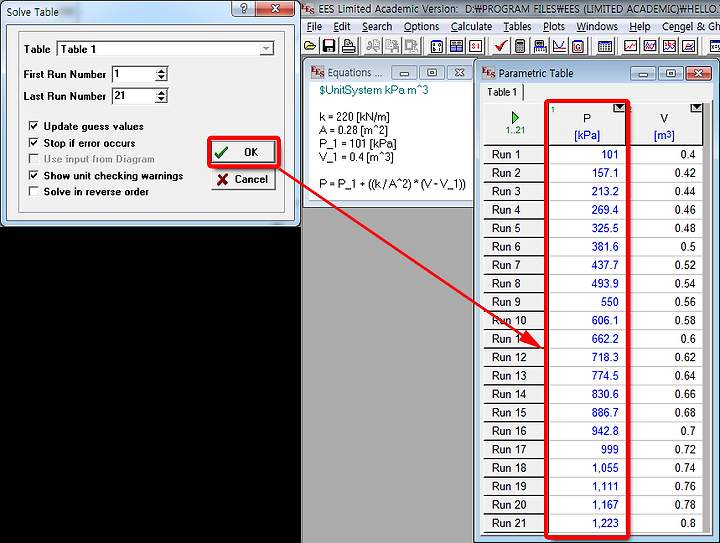Click the Update Guesses G icon

pos(578,46)
